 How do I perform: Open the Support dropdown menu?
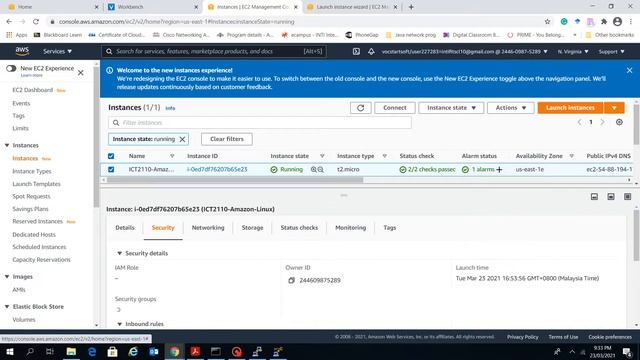tap(611, 51)
